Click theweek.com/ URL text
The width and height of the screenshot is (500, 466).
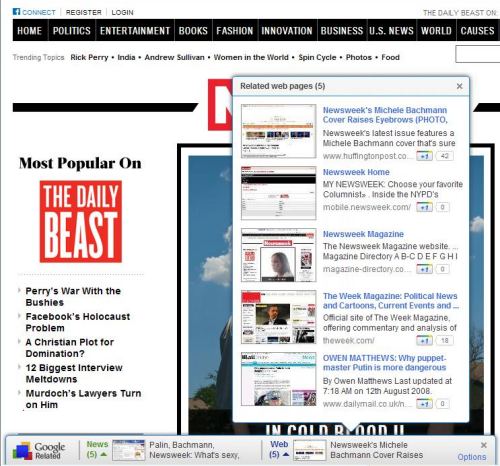pos(348,341)
